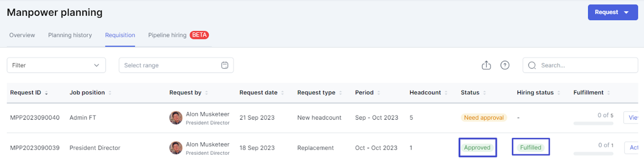This screenshot has height=162, width=644.
Task: Sort the Fulfillment column
Action: pyautogui.click(x=609, y=93)
